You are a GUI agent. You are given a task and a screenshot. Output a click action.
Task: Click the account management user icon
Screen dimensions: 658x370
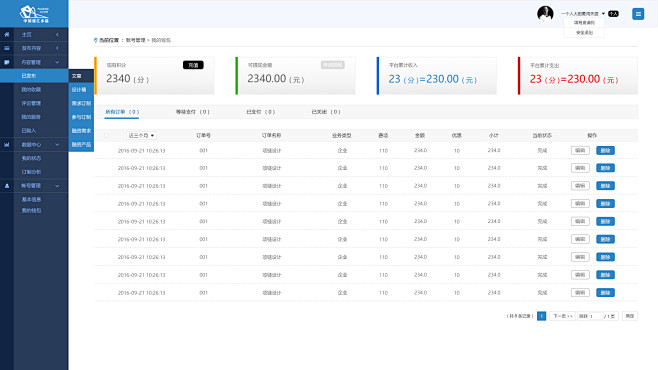[7, 185]
